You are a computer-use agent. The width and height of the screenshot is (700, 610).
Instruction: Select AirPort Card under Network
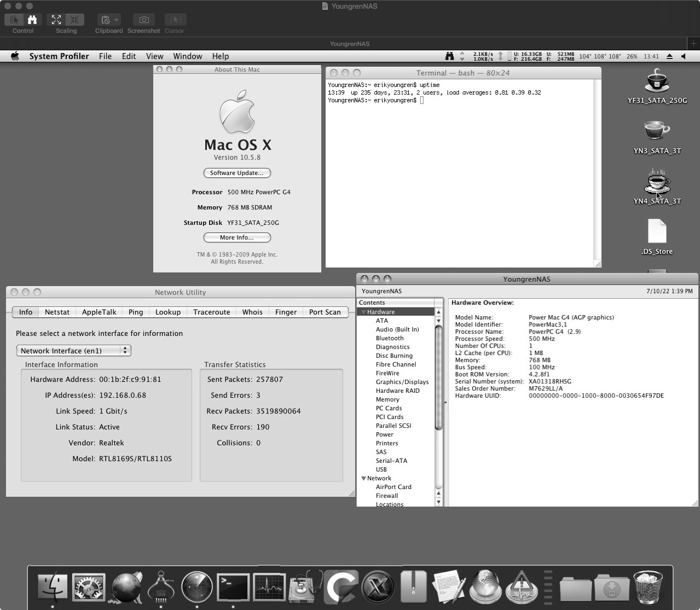[x=394, y=487]
